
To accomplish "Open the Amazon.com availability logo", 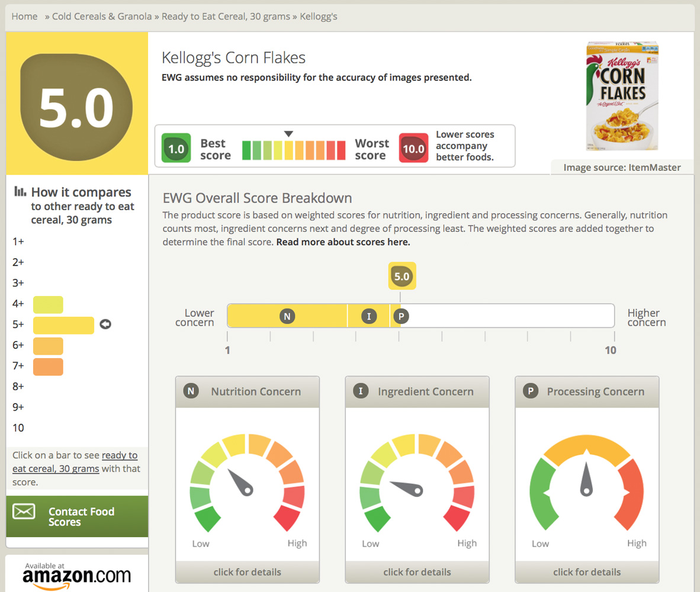I will (76, 575).
